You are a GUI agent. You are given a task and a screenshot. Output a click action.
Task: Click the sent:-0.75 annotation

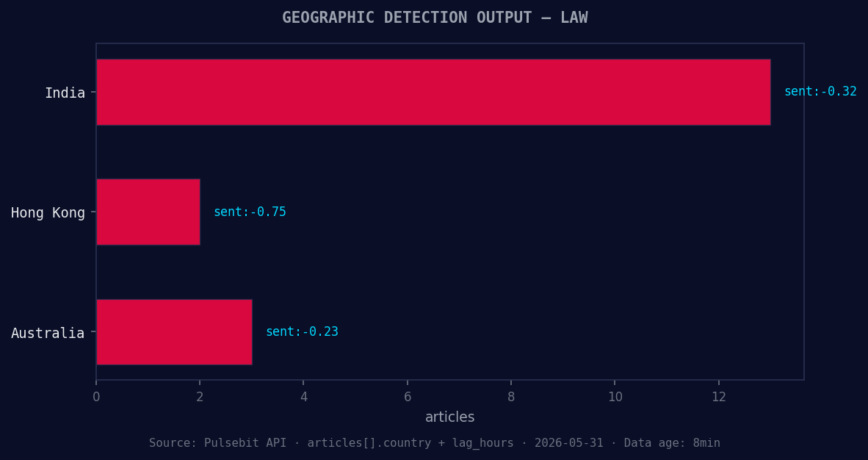pyautogui.click(x=250, y=212)
